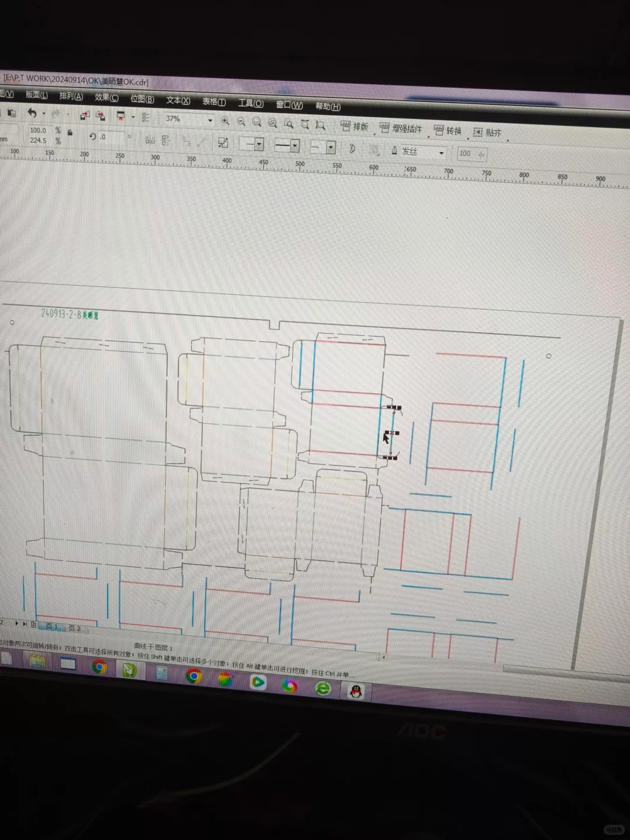Click the Mirror Horizontally icon

point(150,139)
